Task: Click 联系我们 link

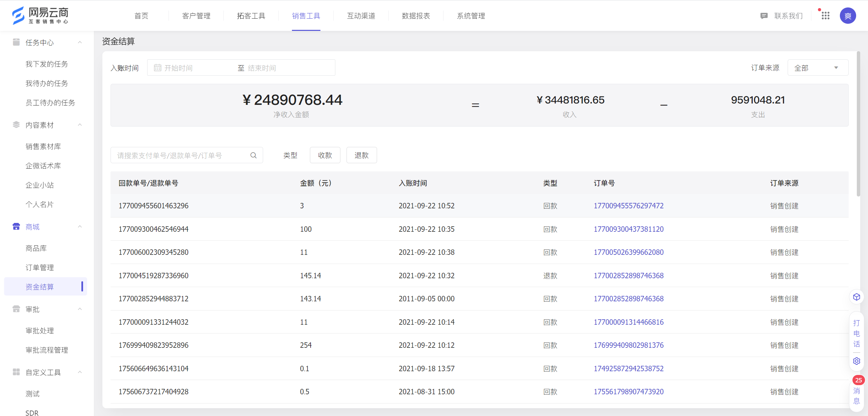Action: [x=788, y=16]
